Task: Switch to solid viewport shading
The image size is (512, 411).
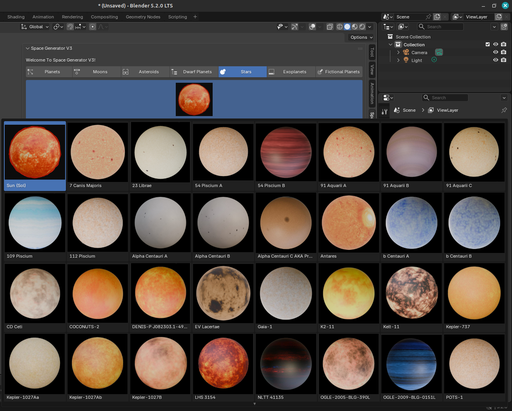Action: [x=347, y=27]
